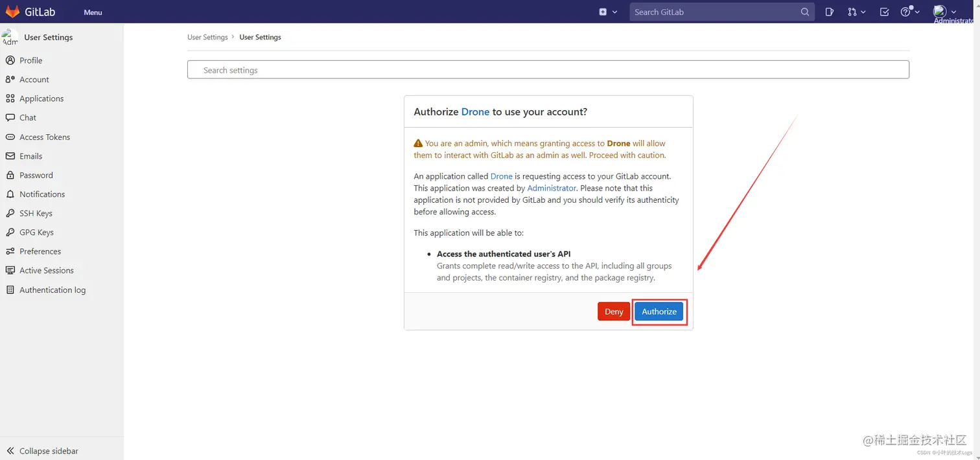Click the Access Tokens icon
The width and height of the screenshot is (980, 460).
pyautogui.click(x=10, y=137)
